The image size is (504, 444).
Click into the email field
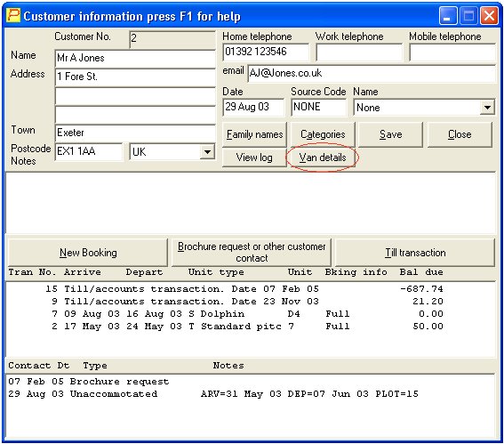coord(372,74)
